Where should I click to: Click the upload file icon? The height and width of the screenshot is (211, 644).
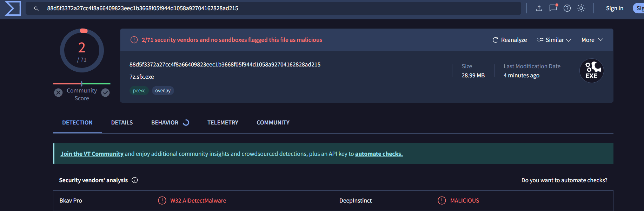[539, 8]
